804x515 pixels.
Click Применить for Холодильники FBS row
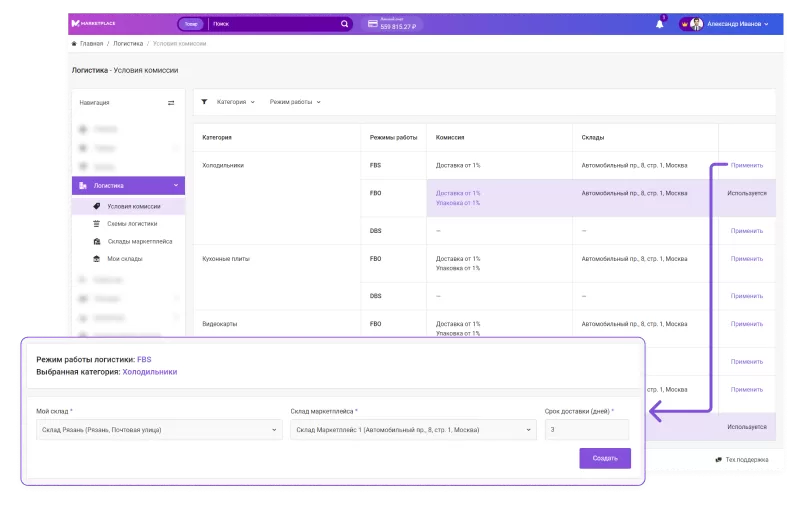tap(746, 165)
